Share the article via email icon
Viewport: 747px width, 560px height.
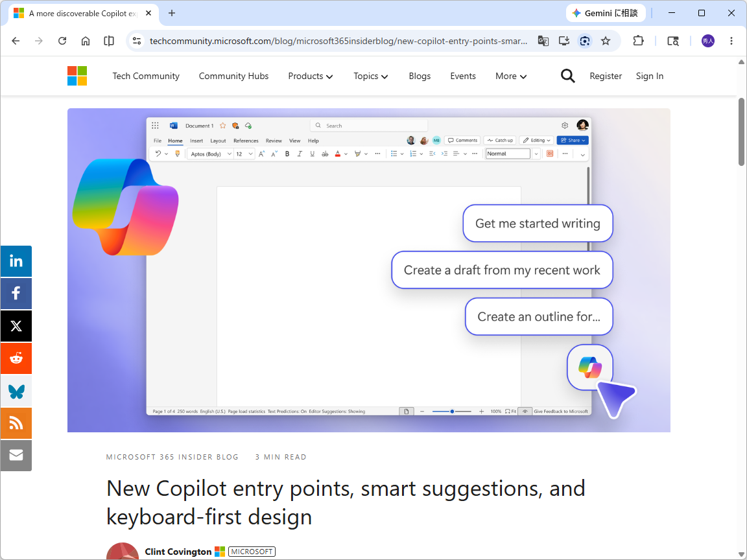pyautogui.click(x=16, y=455)
